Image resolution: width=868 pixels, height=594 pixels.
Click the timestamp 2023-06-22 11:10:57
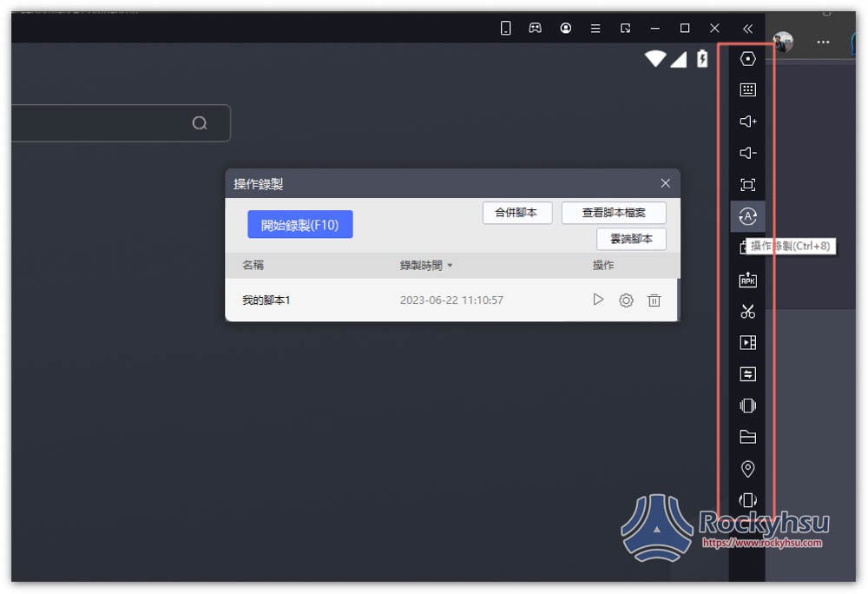(x=451, y=300)
